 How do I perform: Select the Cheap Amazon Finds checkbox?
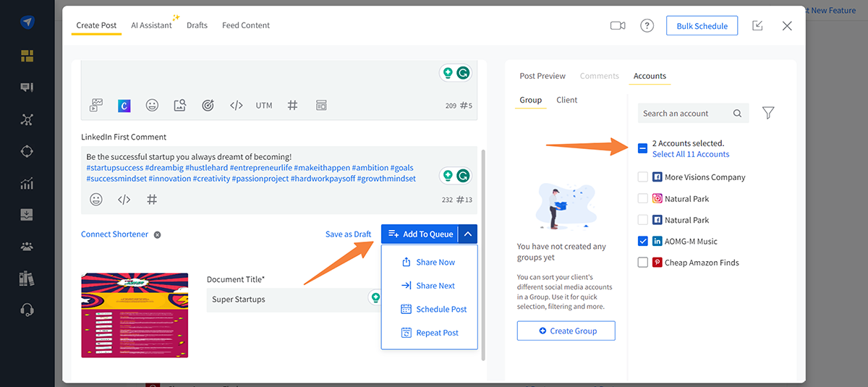(x=643, y=263)
